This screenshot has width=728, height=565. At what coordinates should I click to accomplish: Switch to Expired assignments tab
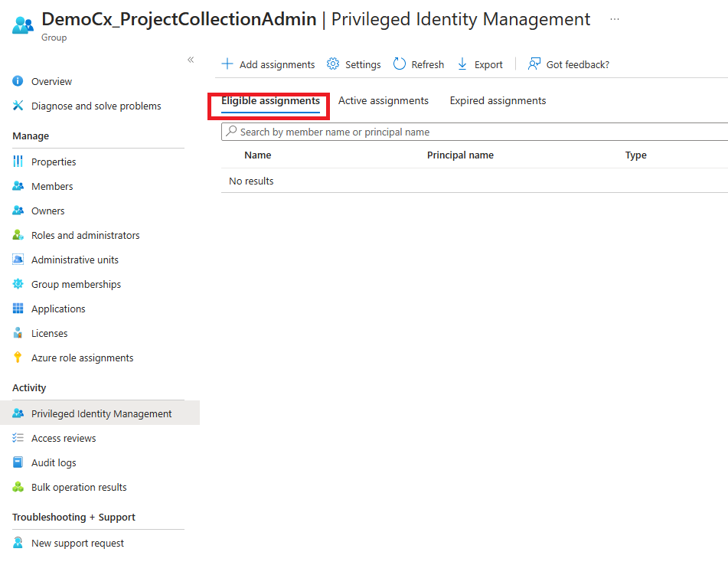[498, 101]
